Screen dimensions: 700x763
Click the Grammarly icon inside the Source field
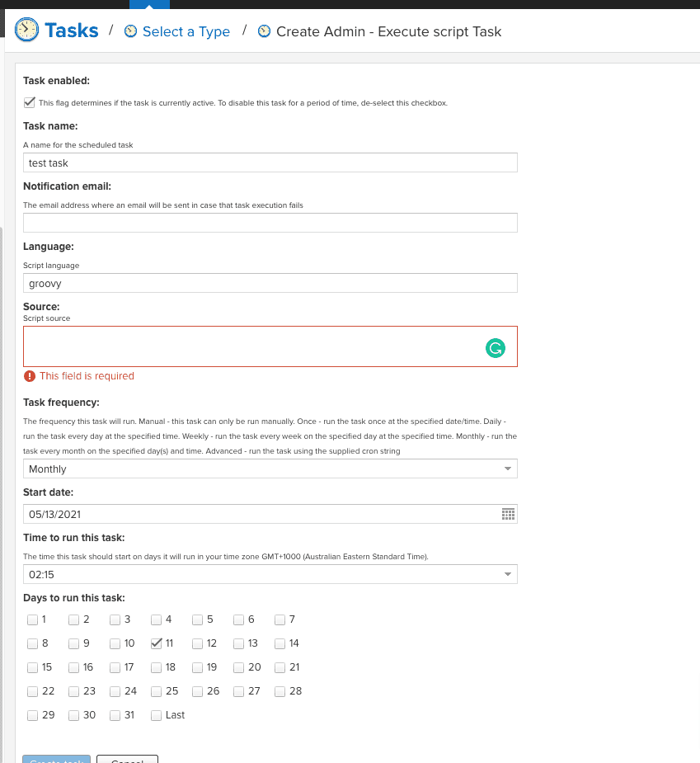[495, 348]
